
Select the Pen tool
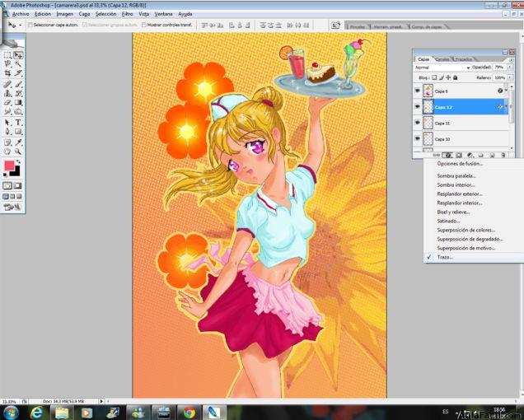(7, 131)
